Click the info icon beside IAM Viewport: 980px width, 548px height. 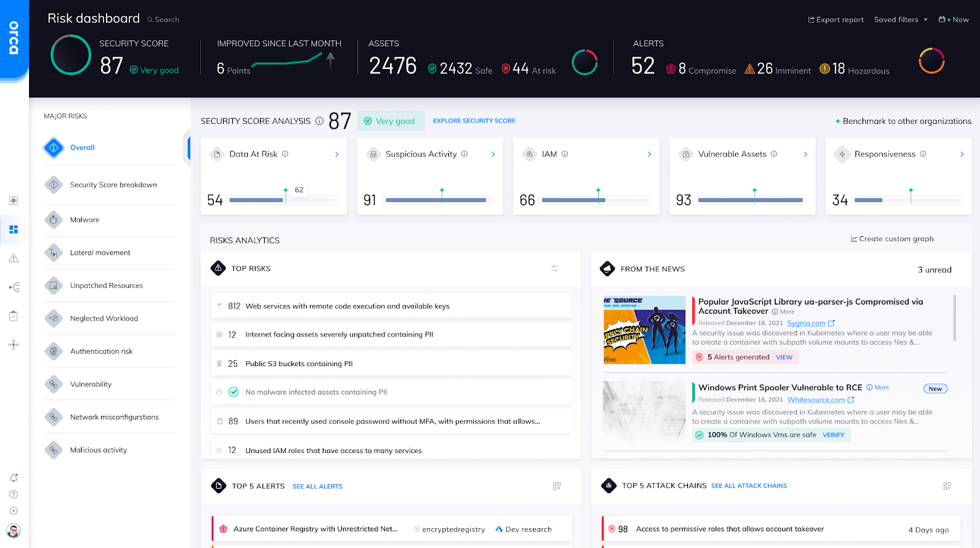click(565, 154)
